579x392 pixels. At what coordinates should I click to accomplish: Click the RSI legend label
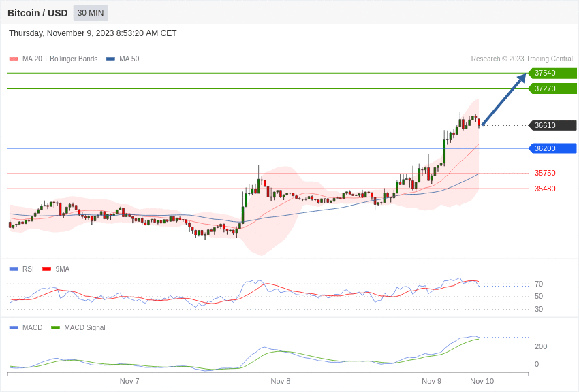click(28, 269)
